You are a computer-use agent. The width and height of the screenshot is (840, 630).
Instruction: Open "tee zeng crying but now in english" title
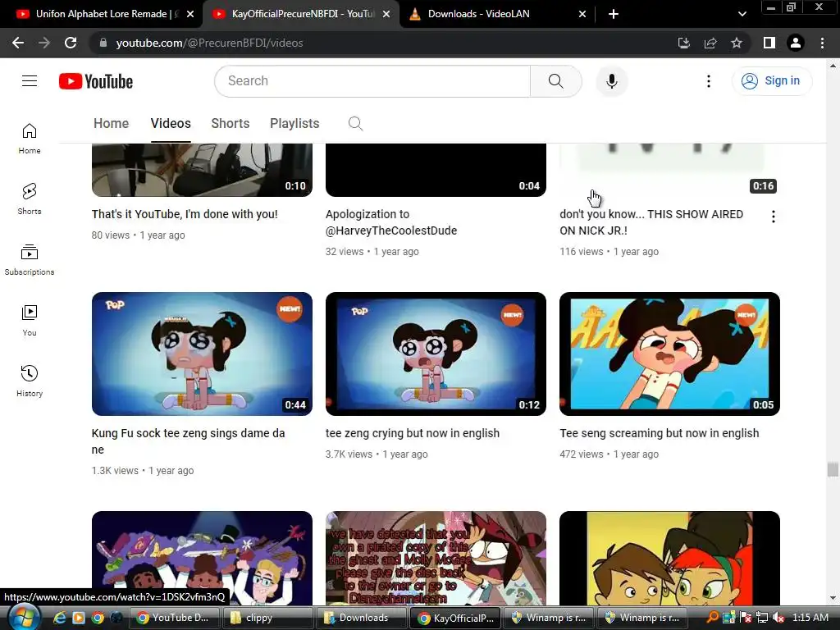[x=413, y=433]
